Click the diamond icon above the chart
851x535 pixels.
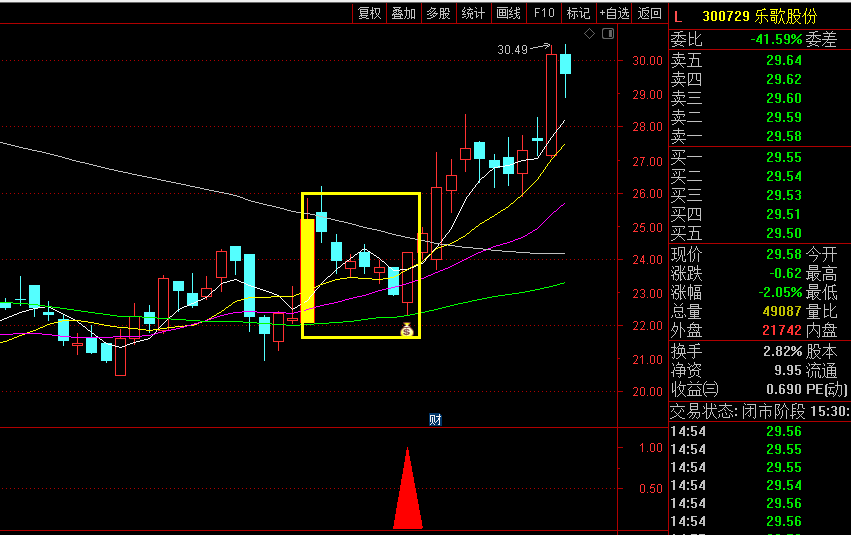point(589,34)
